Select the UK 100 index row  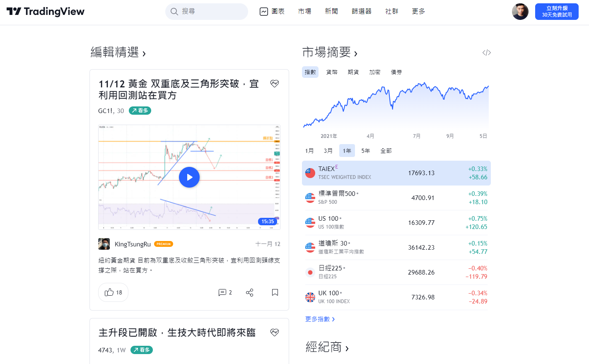396,297
